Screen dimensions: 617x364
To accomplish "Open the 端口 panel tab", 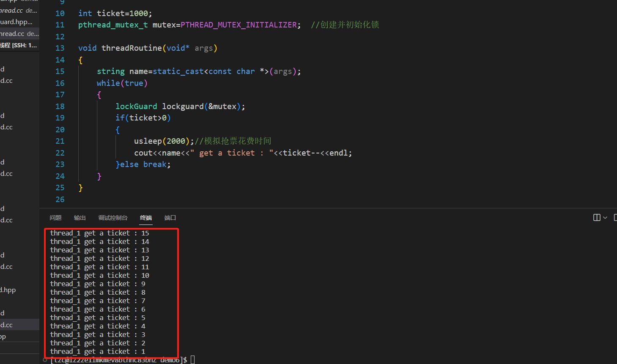I will point(170,218).
